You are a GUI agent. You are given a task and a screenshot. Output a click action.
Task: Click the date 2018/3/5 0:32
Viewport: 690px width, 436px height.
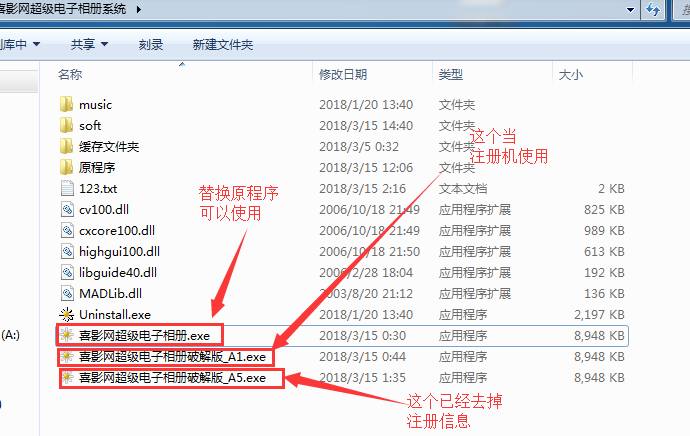pos(359,147)
